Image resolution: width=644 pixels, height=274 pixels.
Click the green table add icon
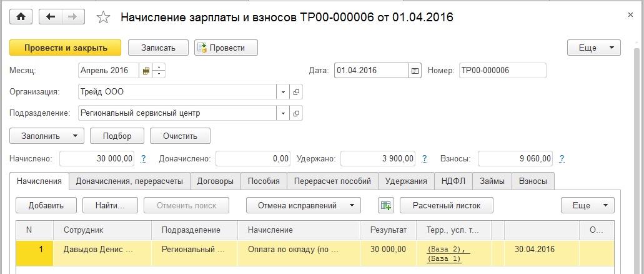[x=385, y=205]
